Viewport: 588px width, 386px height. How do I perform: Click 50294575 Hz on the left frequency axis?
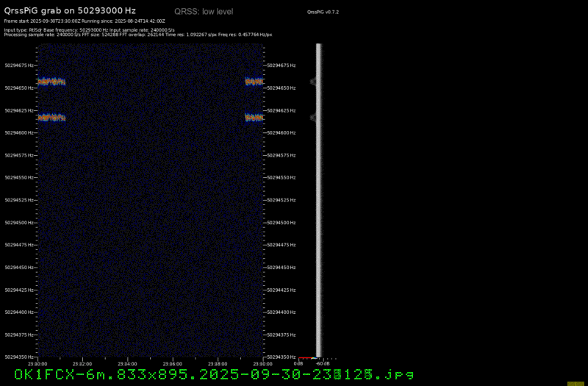[x=19, y=155]
